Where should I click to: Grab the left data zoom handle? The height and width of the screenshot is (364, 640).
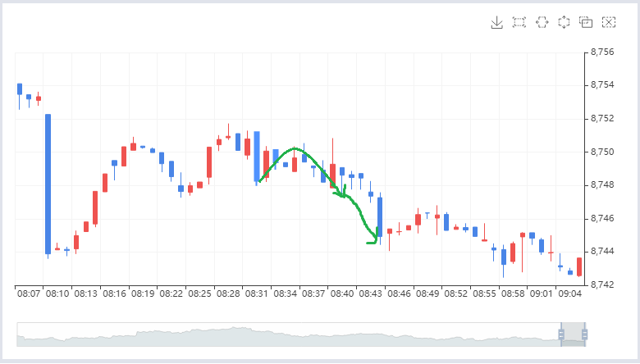[x=561, y=334]
